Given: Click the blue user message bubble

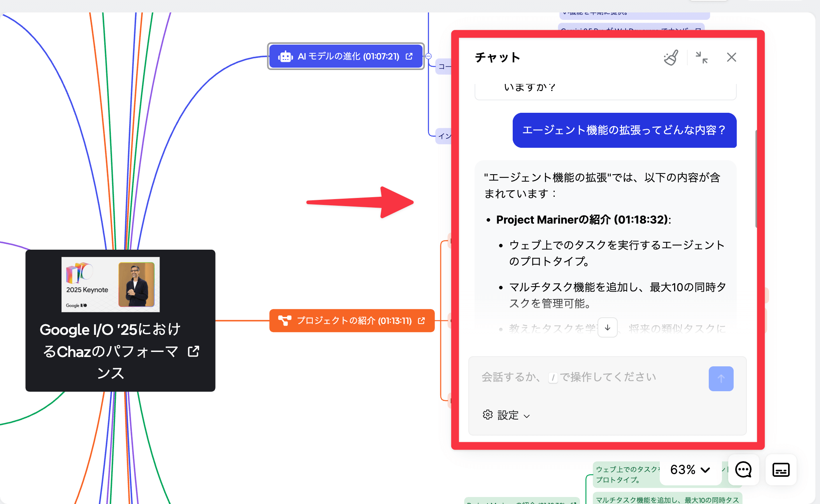Looking at the screenshot, I should (624, 130).
